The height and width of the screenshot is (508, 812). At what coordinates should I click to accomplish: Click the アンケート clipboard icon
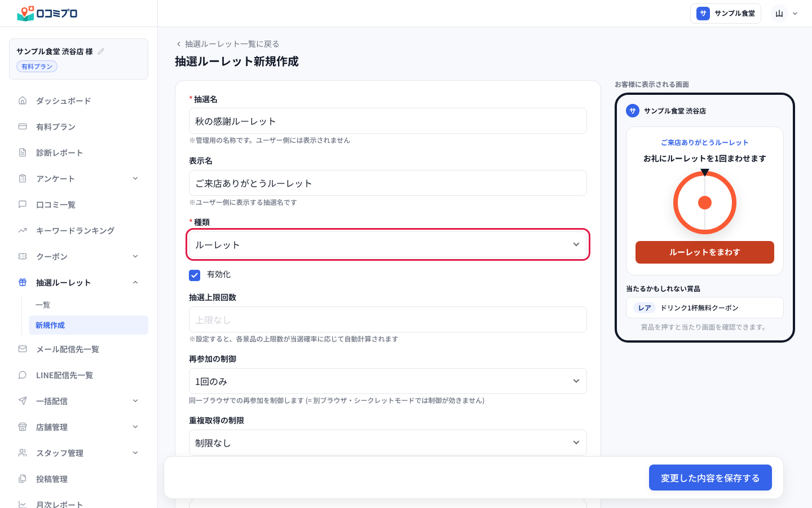click(23, 178)
